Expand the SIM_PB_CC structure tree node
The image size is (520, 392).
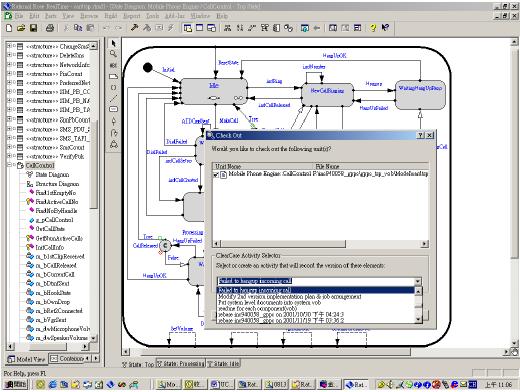click(x=9, y=91)
